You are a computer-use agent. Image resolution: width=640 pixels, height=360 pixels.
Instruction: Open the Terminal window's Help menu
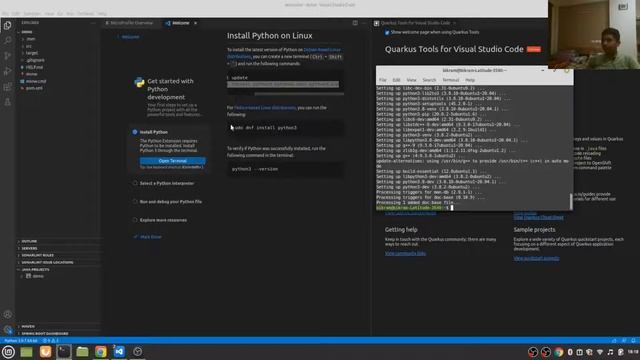[470, 80]
